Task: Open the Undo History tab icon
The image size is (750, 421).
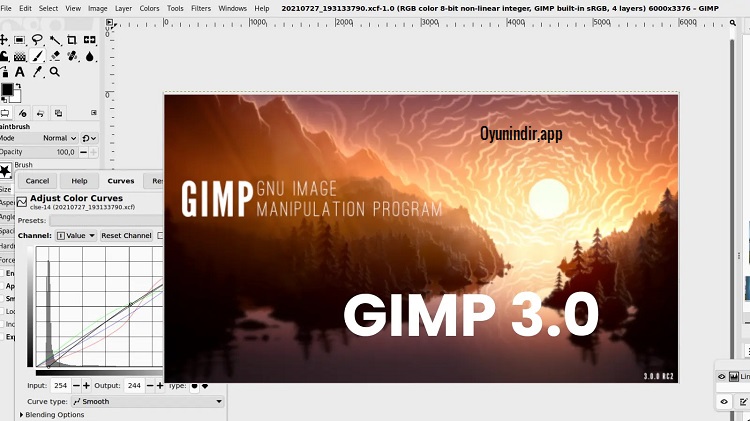Action: click(40, 113)
